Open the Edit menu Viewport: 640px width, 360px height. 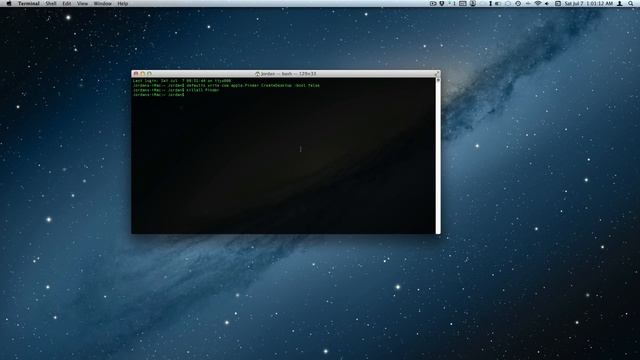coord(67,3)
